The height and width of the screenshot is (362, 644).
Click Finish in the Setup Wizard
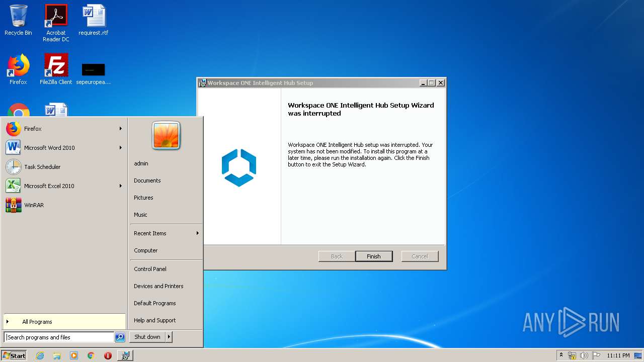pos(374,256)
